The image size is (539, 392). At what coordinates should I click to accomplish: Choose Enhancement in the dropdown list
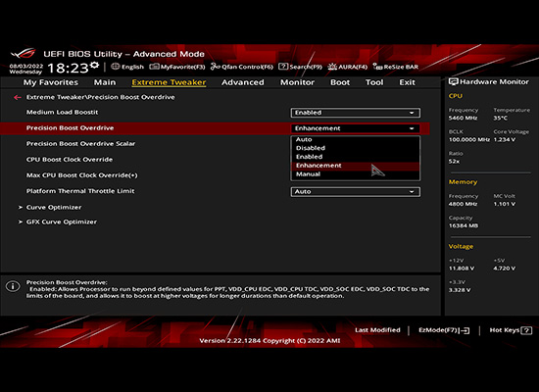[x=356, y=166]
